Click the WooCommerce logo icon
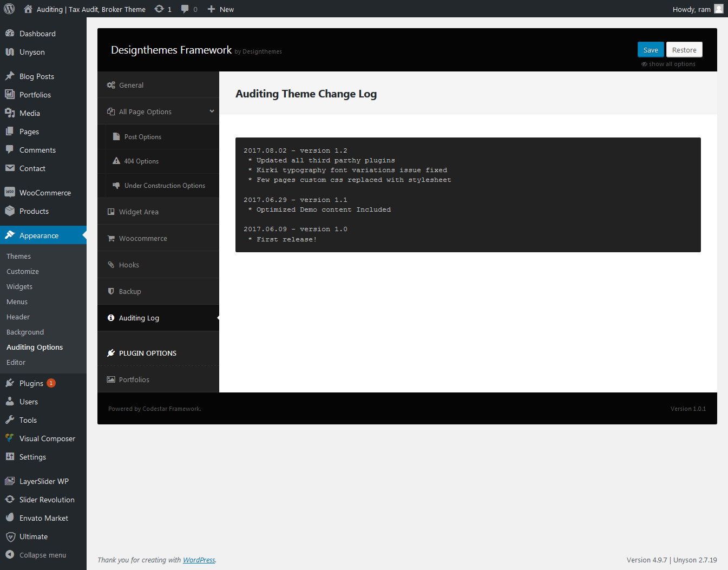728x570 pixels. coord(10,192)
